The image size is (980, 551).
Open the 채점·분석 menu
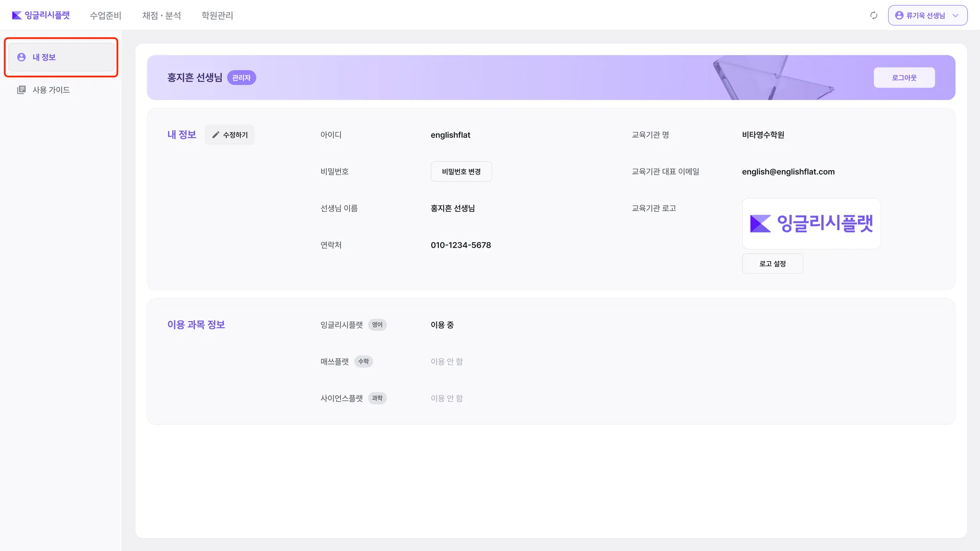click(x=161, y=15)
